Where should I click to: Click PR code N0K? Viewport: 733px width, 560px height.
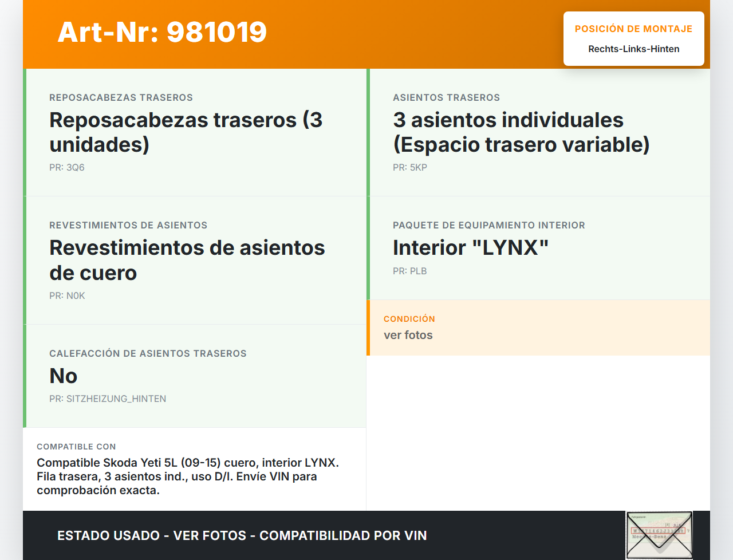coord(67,296)
